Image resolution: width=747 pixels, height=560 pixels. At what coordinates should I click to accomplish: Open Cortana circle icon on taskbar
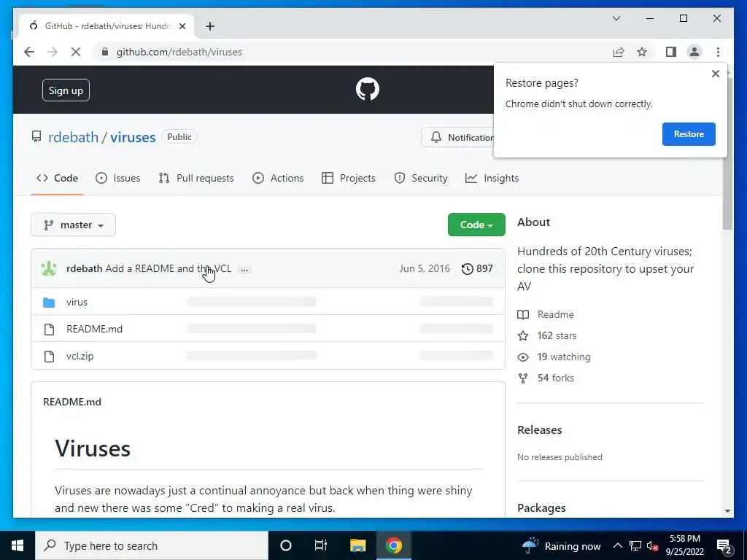[286, 545]
